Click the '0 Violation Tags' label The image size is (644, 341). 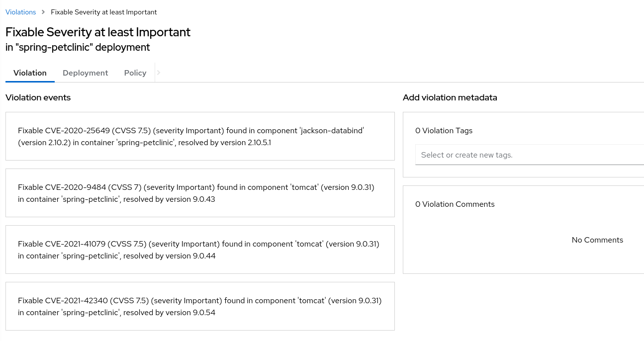[x=444, y=131]
